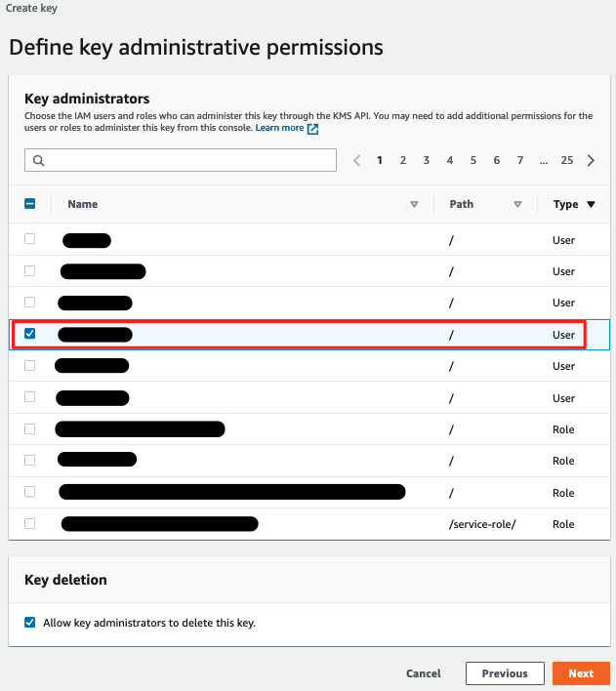Viewport: 616px width, 691px height.
Task: Go to page 2
Action: (x=402, y=160)
